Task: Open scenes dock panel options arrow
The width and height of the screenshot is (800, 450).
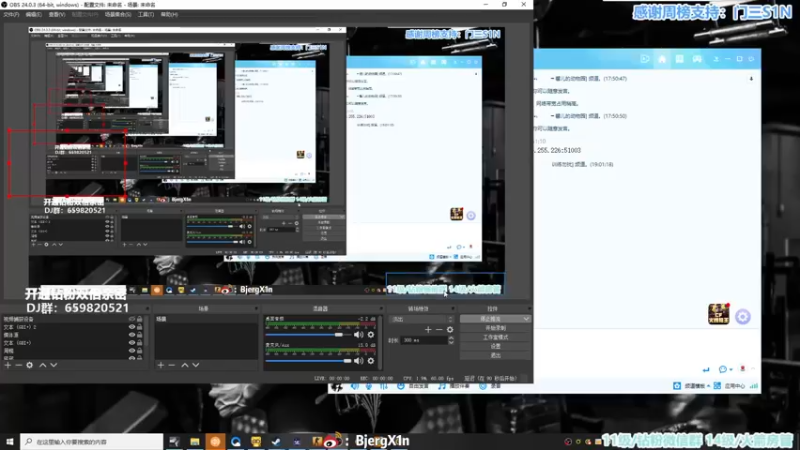Action: pyautogui.click(x=256, y=309)
